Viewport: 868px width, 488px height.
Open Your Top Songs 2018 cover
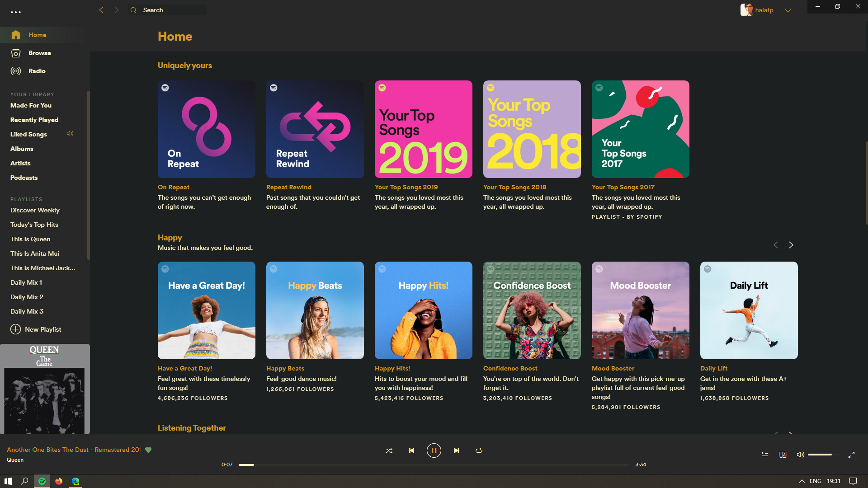tap(532, 129)
